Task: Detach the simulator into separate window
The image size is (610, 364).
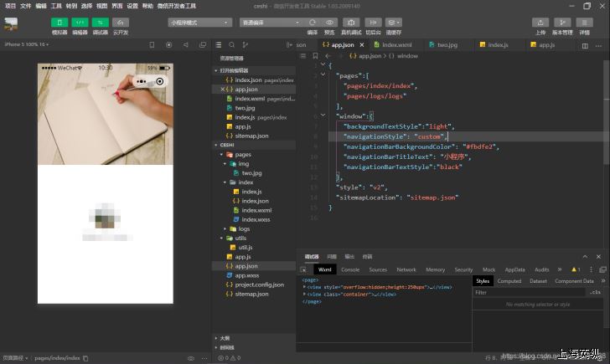Action: point(203,44)
